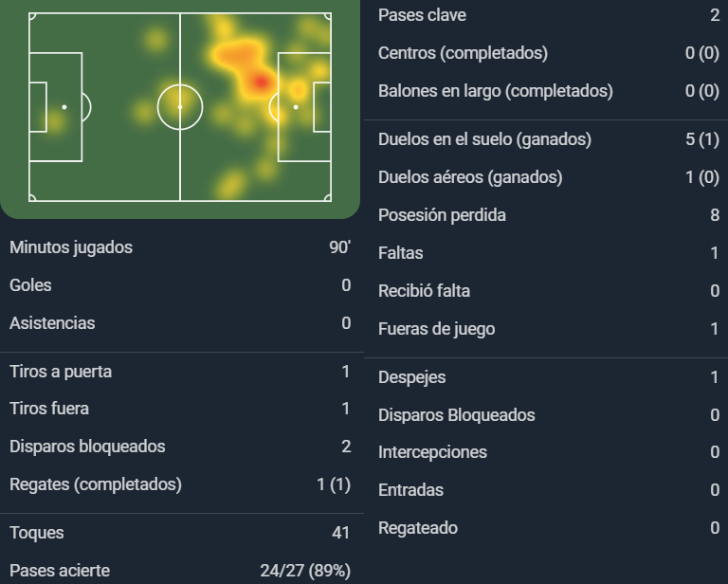This screenshot has height=584, width=728.
Task: Select Balones en largo (completados) row
Action: (546, 91)
